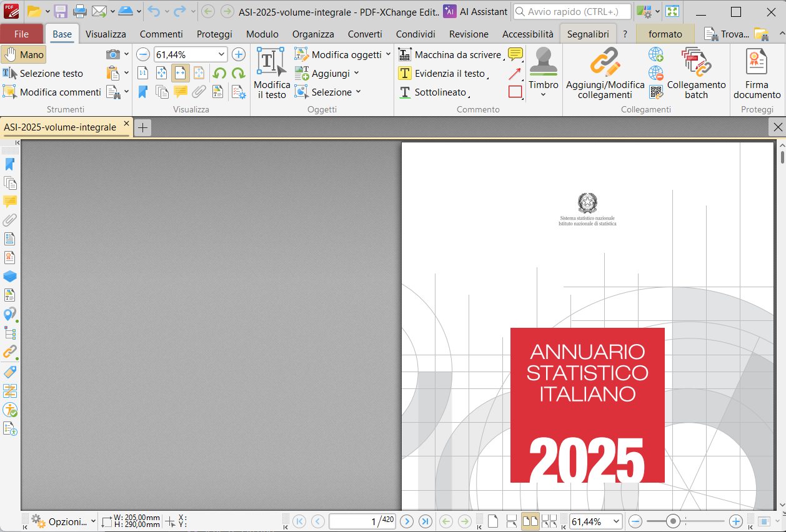Open the layers pane in sidebar
The height and width of the screenshot is (532, 786).
[10, 276]
